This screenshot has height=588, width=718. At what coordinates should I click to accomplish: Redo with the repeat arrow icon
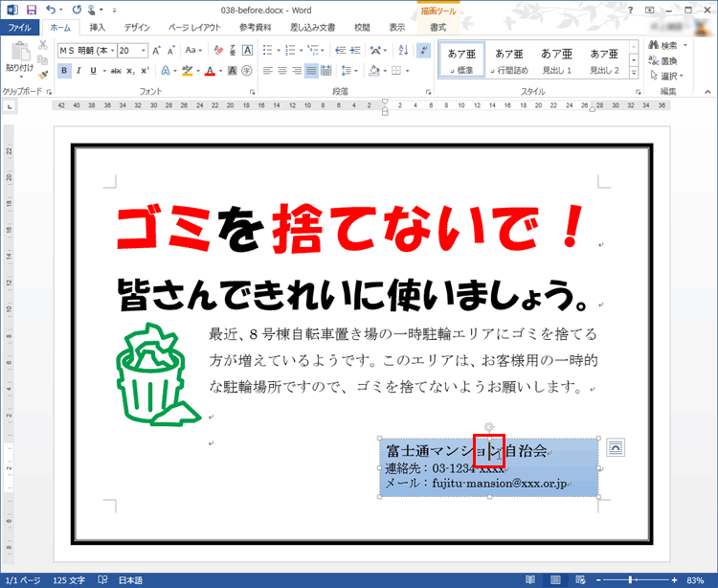[77, 10]
